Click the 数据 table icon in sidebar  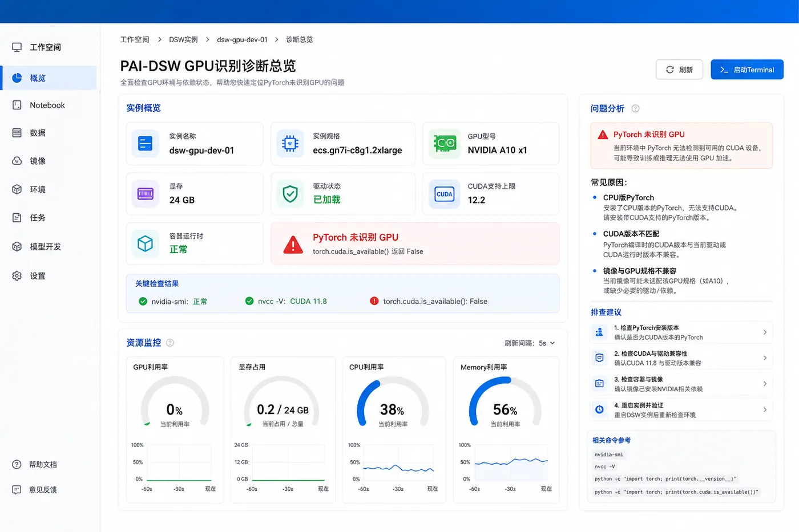17,133
